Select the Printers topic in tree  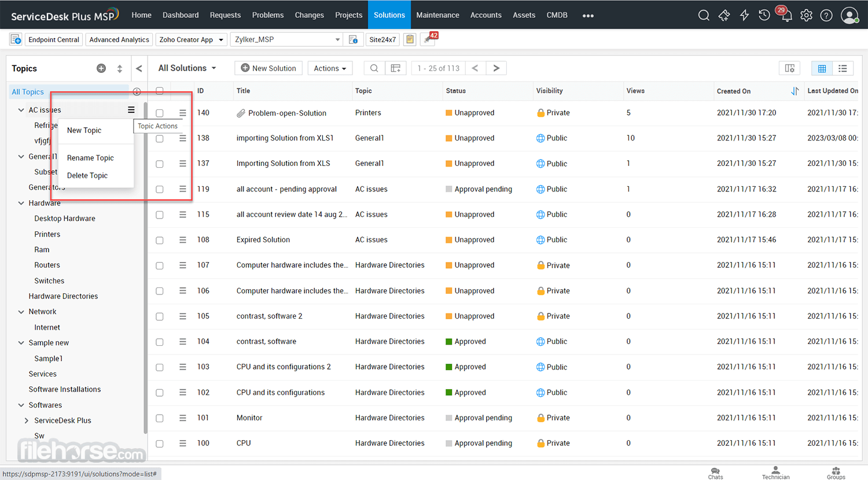pyautogui.click(x=47, y=234)
